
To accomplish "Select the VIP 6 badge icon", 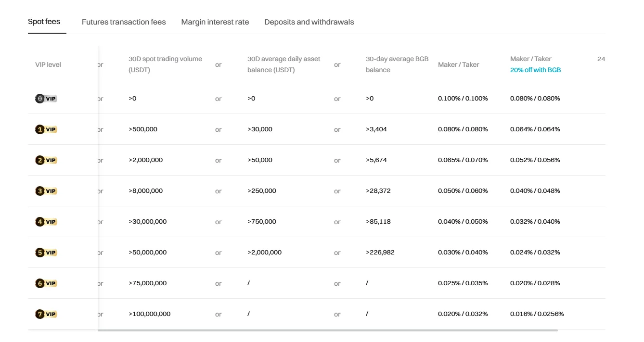I will point(46,283).
